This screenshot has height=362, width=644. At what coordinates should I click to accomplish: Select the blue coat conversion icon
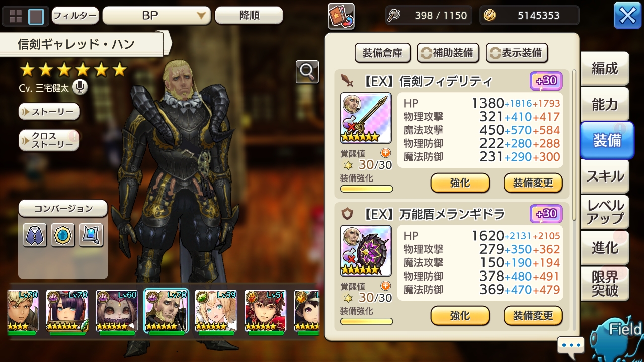(x=35, y=235)
